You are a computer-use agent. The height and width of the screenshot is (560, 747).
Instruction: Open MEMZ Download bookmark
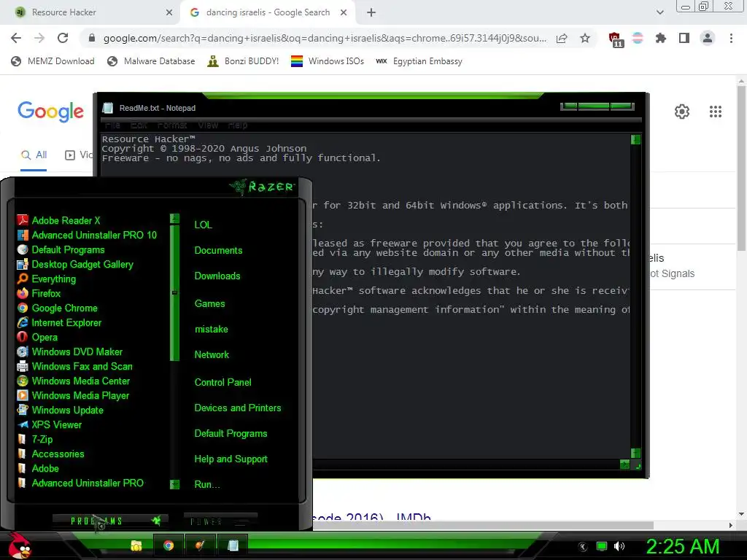53,61
